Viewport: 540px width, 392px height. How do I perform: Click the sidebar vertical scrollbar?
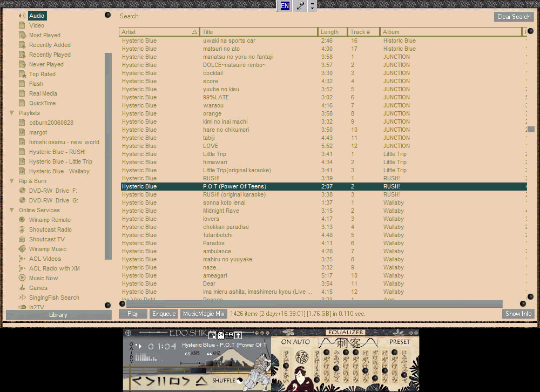click(x=108, y=156)
